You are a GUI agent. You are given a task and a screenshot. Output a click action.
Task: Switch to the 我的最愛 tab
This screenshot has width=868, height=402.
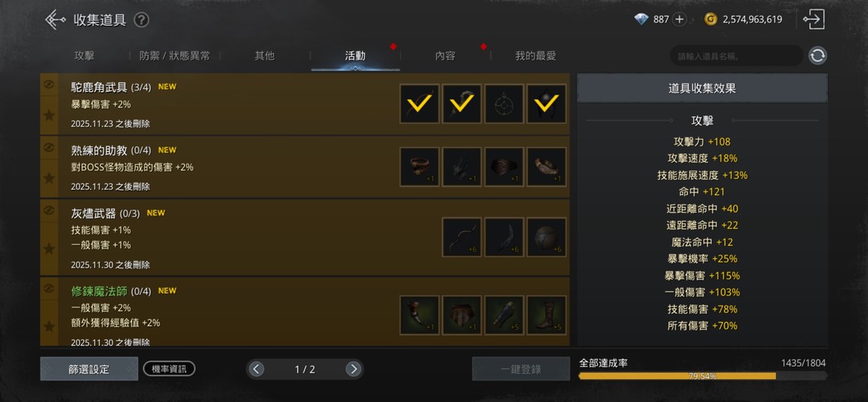pyautogui.click(x=535, y=56)
